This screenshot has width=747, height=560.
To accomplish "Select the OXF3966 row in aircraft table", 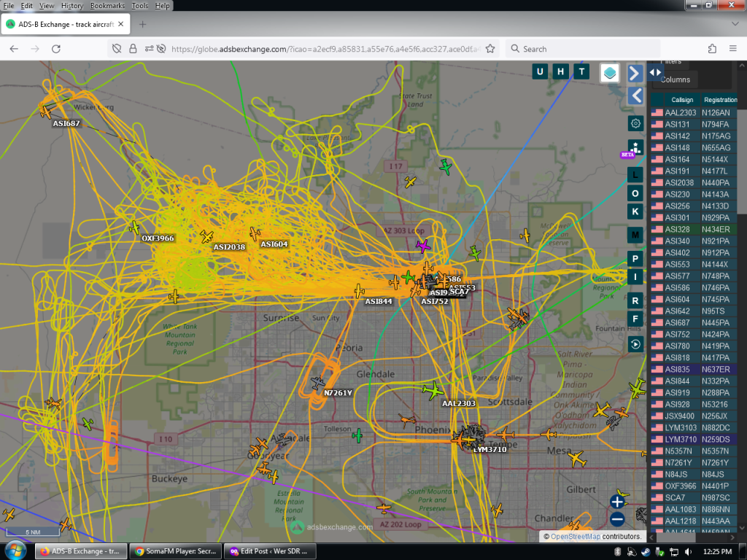I will (694, 486).
